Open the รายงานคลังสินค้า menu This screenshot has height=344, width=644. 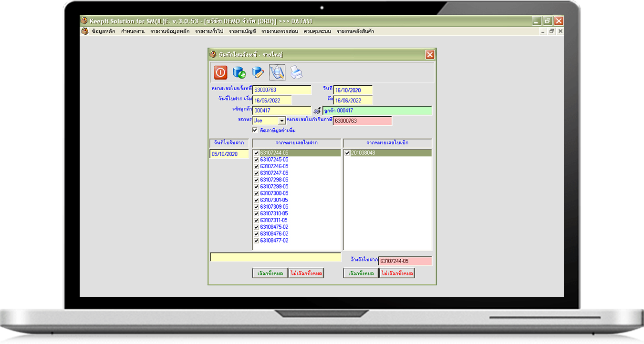pos(355,31)
